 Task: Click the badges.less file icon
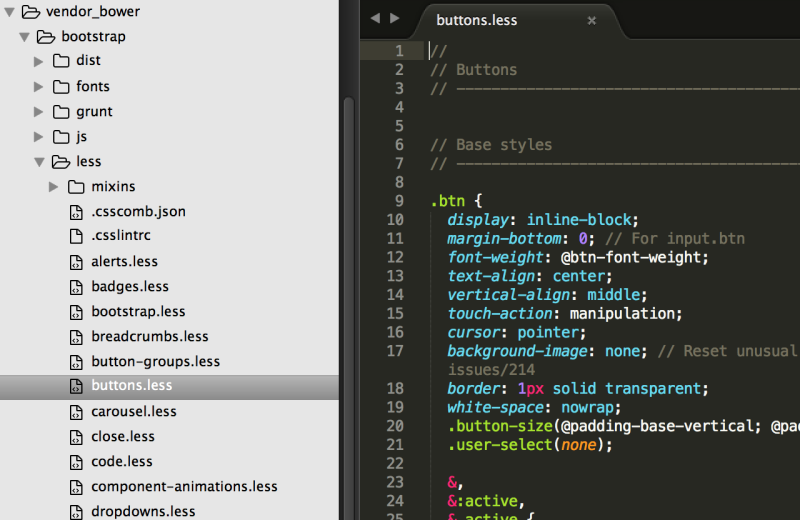[76, 287]
